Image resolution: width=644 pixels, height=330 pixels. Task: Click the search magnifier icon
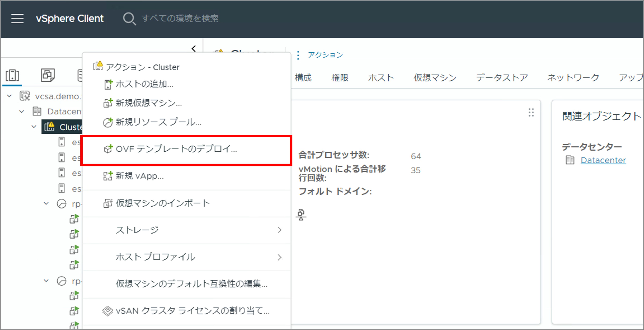coord(129,19)
